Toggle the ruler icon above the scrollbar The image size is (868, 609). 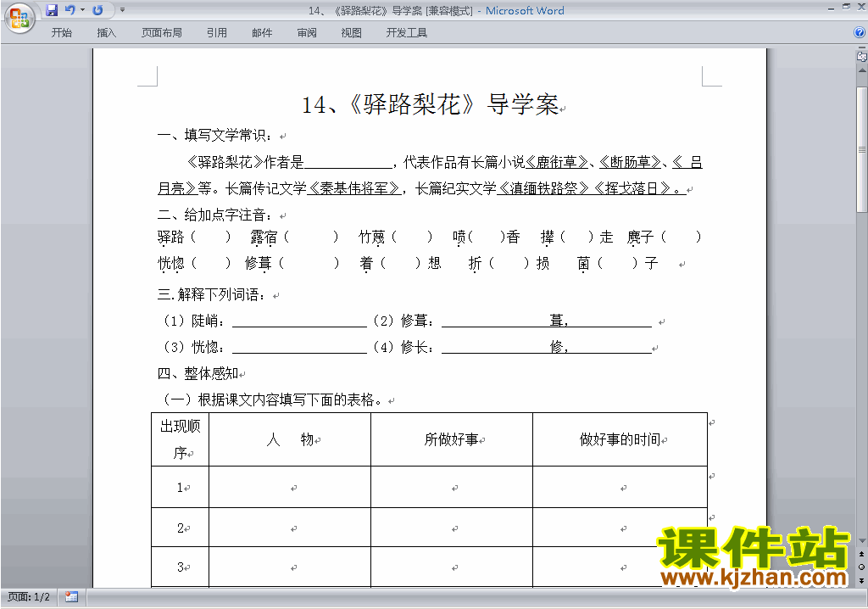click(862, 55)
